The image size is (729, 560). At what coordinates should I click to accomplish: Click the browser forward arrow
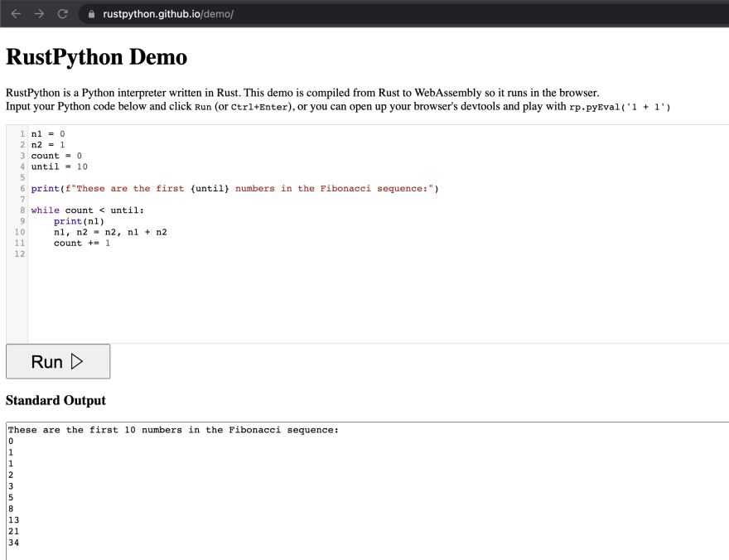pos(39,14)
